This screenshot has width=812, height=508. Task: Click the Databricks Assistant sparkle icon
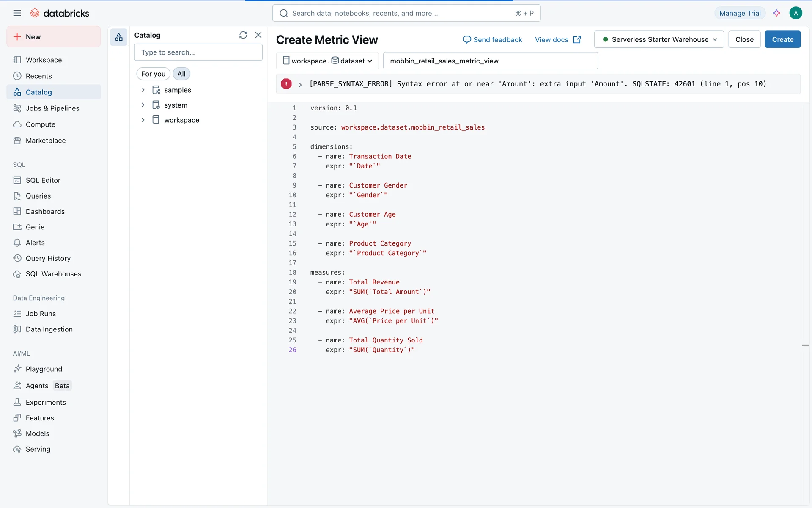[776, 13]
